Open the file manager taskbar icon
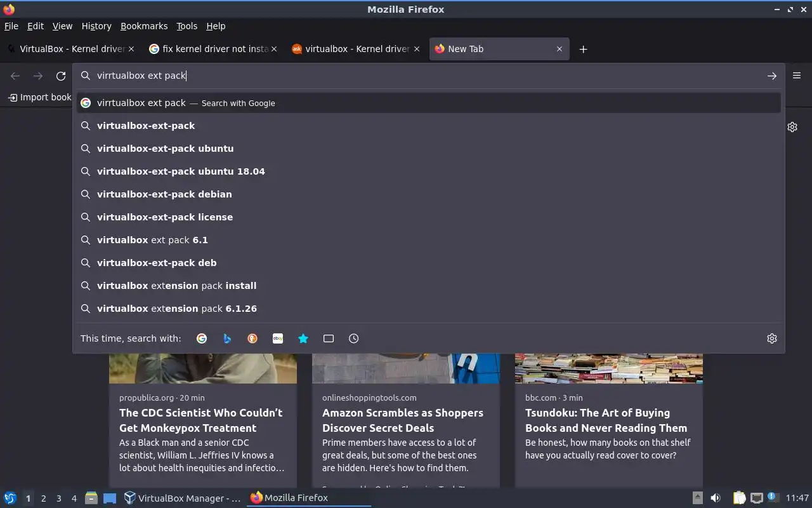 [x=91, y=498]
